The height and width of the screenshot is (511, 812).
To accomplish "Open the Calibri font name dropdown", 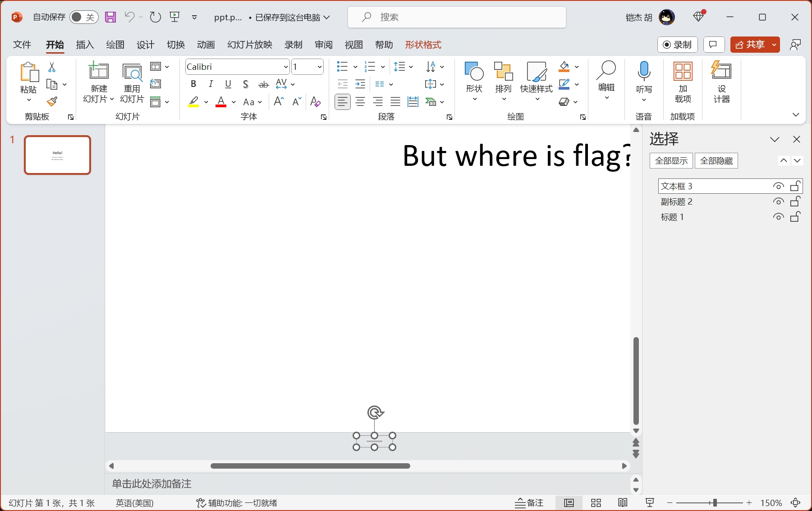I will tap(286, 67).
